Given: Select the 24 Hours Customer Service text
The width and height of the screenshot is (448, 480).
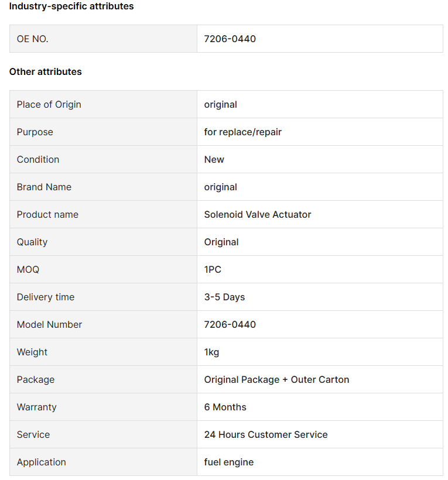Looking at the screenshot, I should [x=266, y=435].
